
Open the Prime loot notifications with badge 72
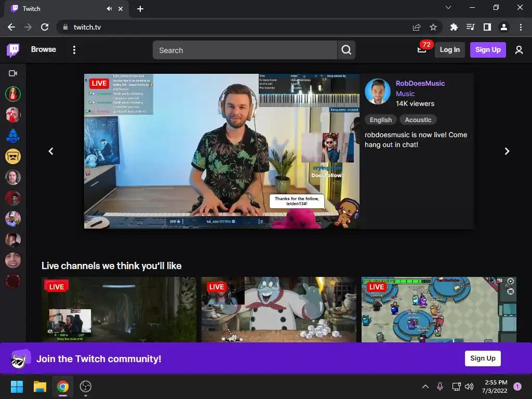423,48
